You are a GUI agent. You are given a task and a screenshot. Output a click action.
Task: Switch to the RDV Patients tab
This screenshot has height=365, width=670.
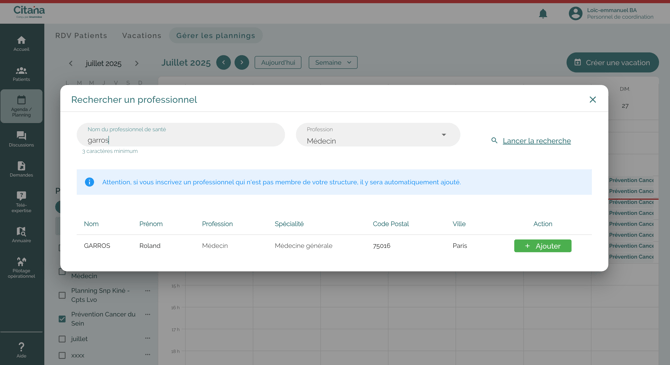coord(81,35)
